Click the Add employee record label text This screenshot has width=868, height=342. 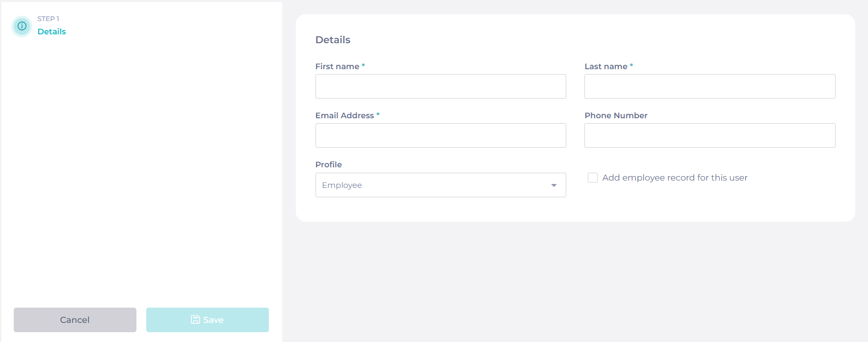675,178
